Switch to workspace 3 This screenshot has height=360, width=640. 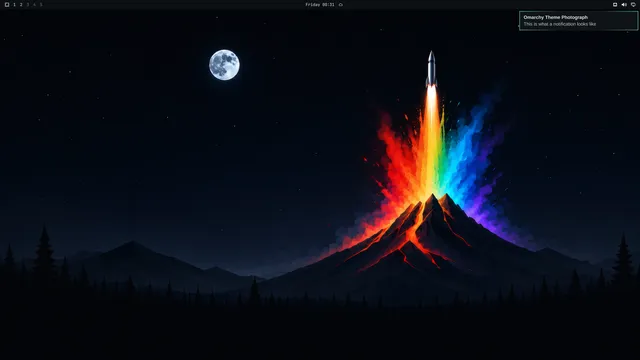(x=28, y=4)
